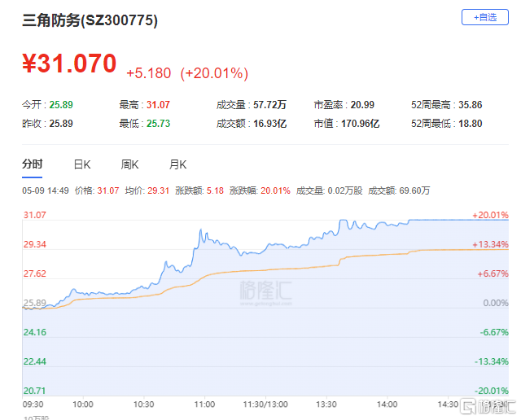Click the 52周最高 value 35.86

coord(471,105)
